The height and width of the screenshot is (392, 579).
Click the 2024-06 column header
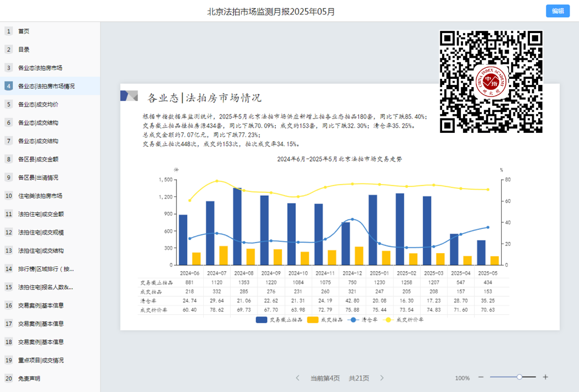[189, 273]
